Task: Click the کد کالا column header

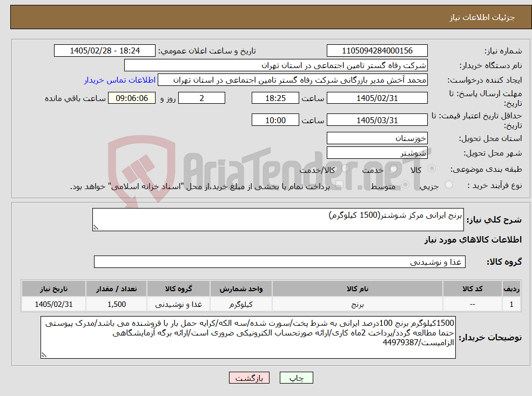Action: (x=472, y=289)
